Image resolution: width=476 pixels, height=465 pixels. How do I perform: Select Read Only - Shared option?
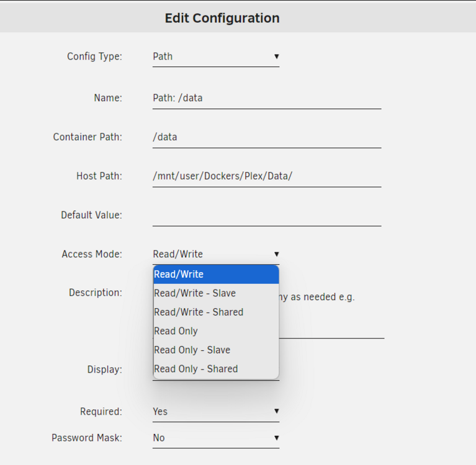click(216, 369)
